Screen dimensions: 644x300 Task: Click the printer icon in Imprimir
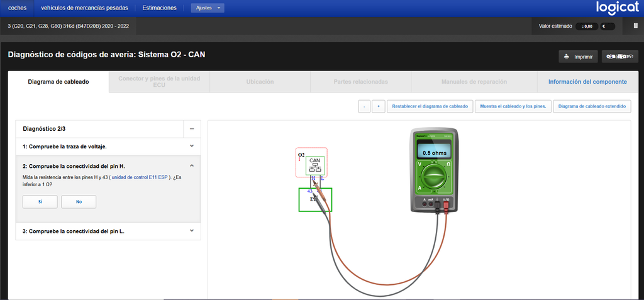coord(567,57)
